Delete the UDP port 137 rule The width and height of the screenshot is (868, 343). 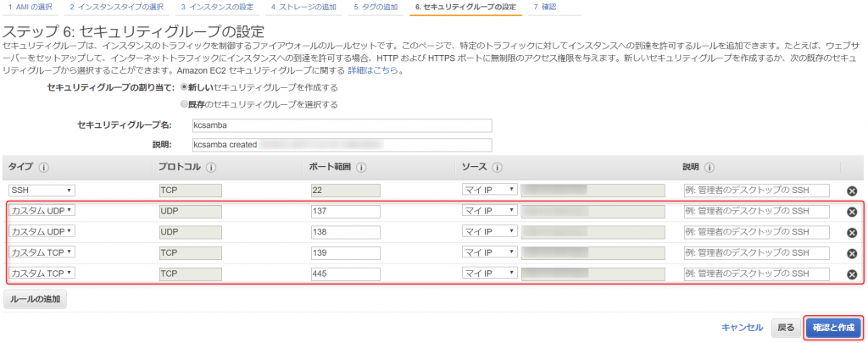coord(852,212)
